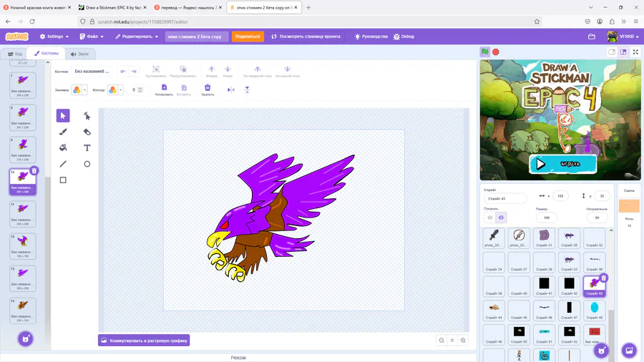
Task: Switch to large stage layout
Action: click(623, 52)
